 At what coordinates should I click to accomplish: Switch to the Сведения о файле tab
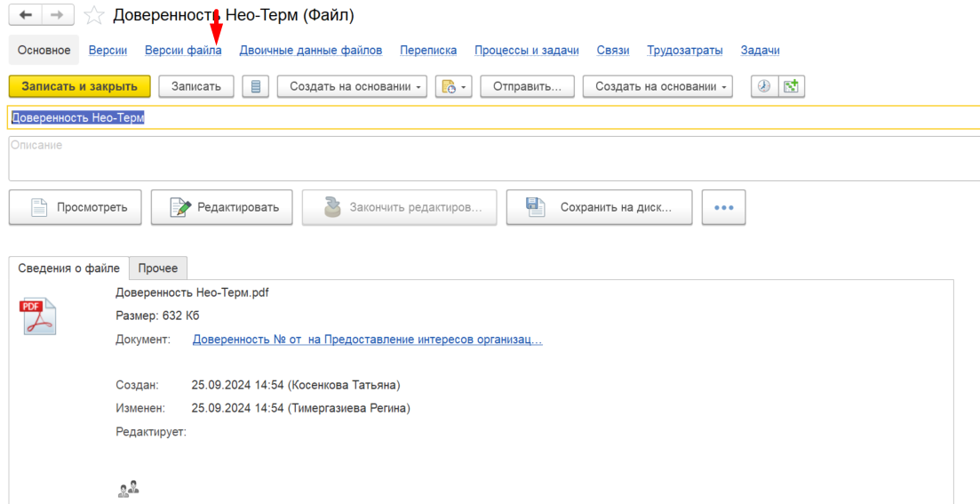click(x=68, y=268)
